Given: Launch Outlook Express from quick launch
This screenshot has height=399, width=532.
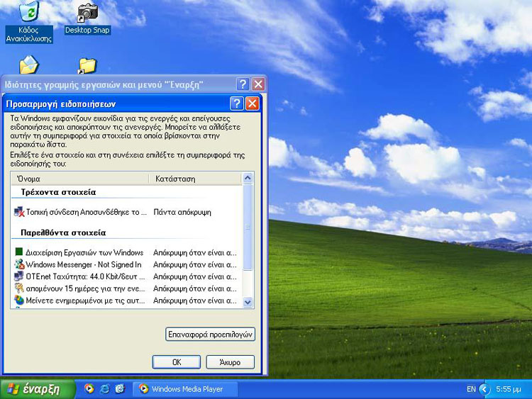Looking at the screenshot, I should pyautogui.click(x=120, y=388).
